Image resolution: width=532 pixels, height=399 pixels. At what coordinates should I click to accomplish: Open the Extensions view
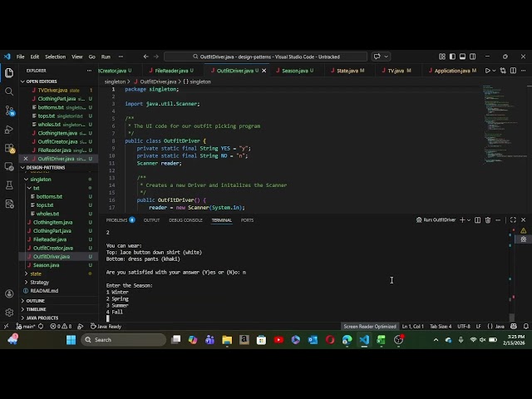pos(9,148)
